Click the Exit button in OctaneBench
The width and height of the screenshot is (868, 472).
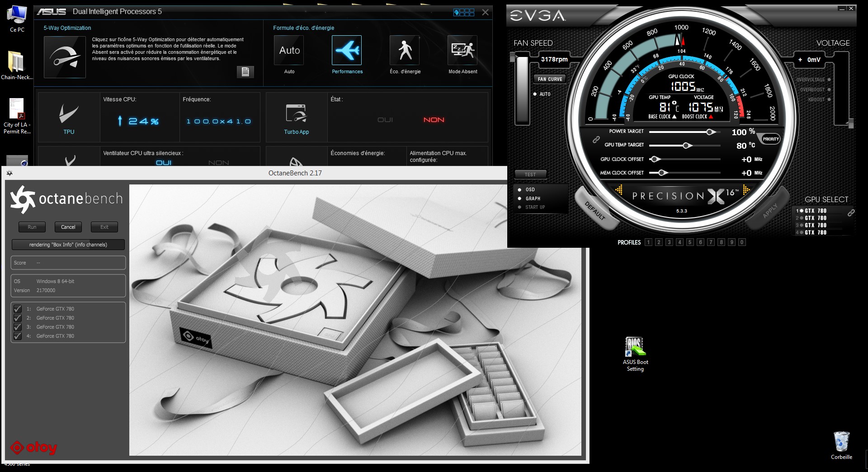point(104,227)
